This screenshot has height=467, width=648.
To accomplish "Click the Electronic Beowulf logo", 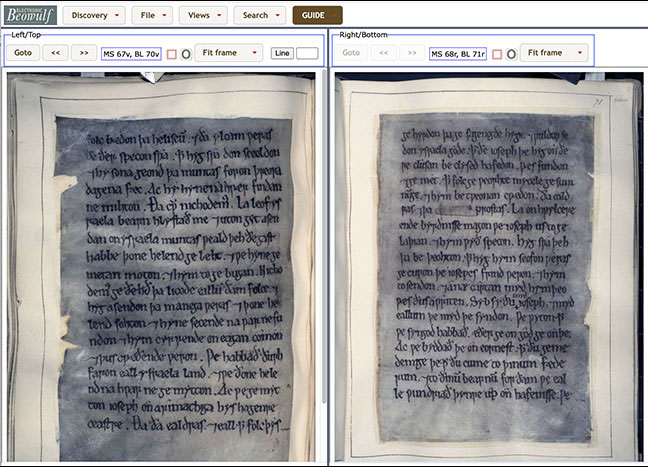I will (30, 15).
